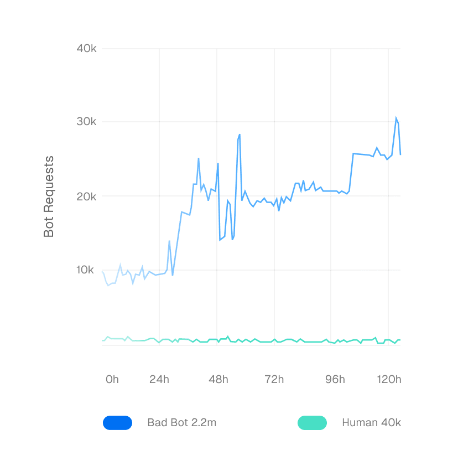Click the "Bot Requests" y-axis title
Image resolution: width=458 pixels, height=476 pixels.
[x=49, y=196]
